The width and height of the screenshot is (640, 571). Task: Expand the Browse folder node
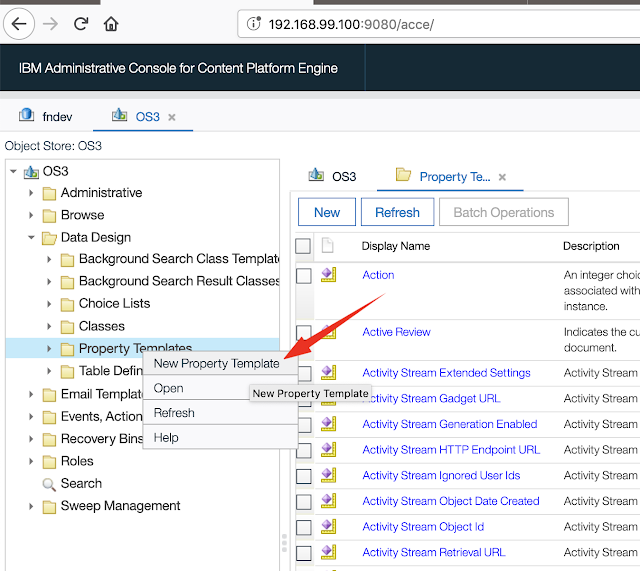coord(31,215)
